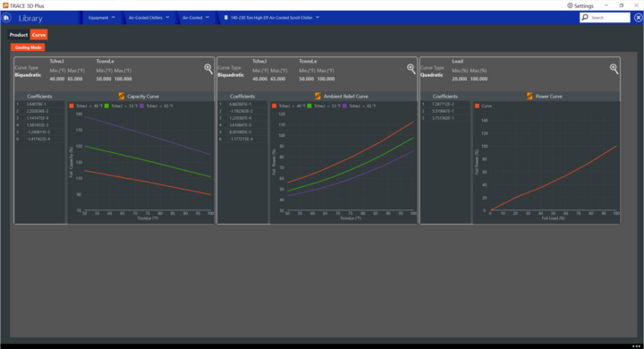Select coefficient 1 in Power Curve list

[x=445, y=105]
